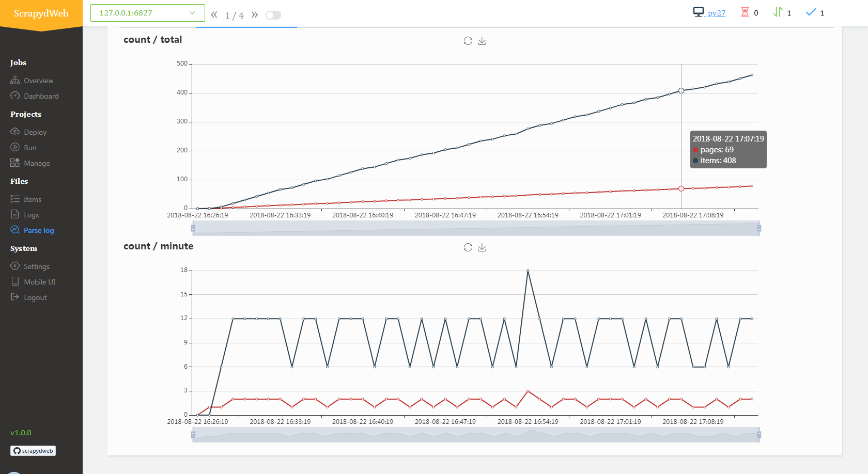
Task: Open the node selector 127.0.0.1:6827 dropdown
Action: (148, 13)
